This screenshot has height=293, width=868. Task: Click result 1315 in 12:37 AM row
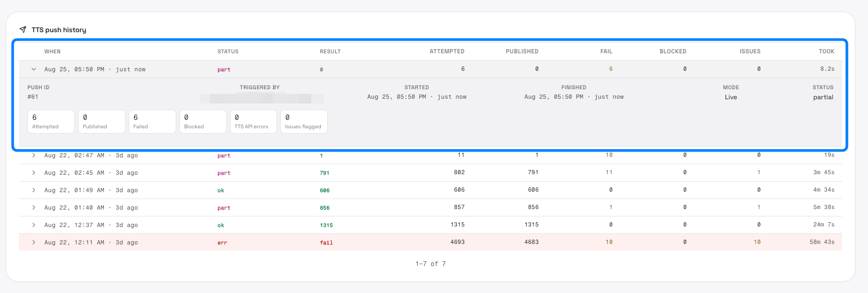click(326, 225)
